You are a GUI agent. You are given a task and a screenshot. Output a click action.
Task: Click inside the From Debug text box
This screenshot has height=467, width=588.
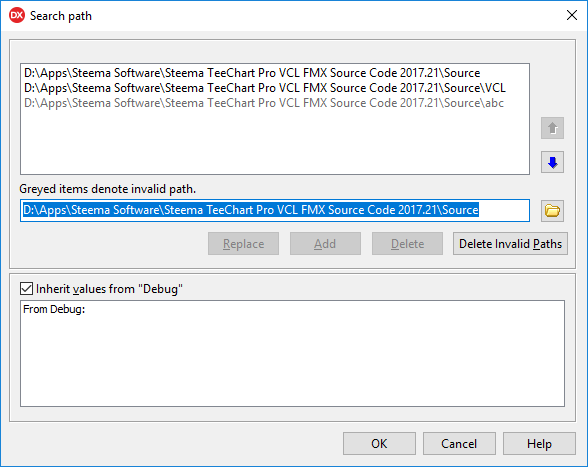[x=292, y=353]
